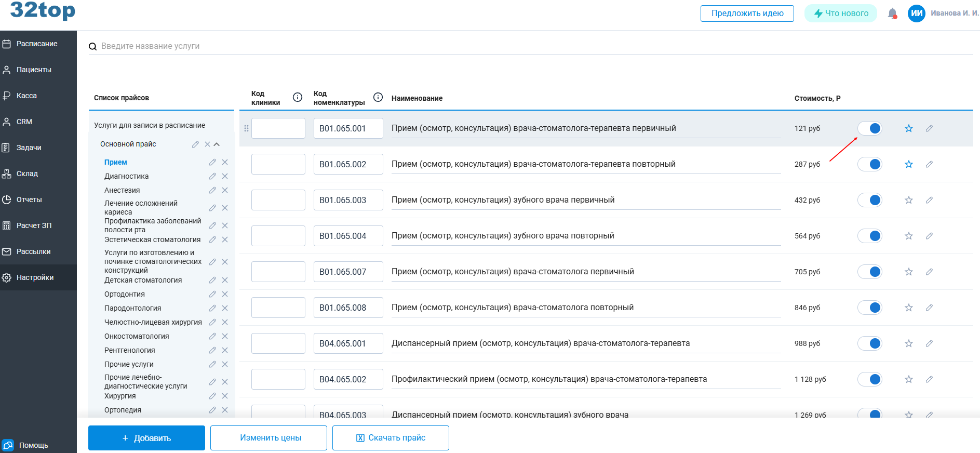The width and height of the screenshot is (980, 453).
Task: Turn off toggle for 705 руб service
Action: 870,272
